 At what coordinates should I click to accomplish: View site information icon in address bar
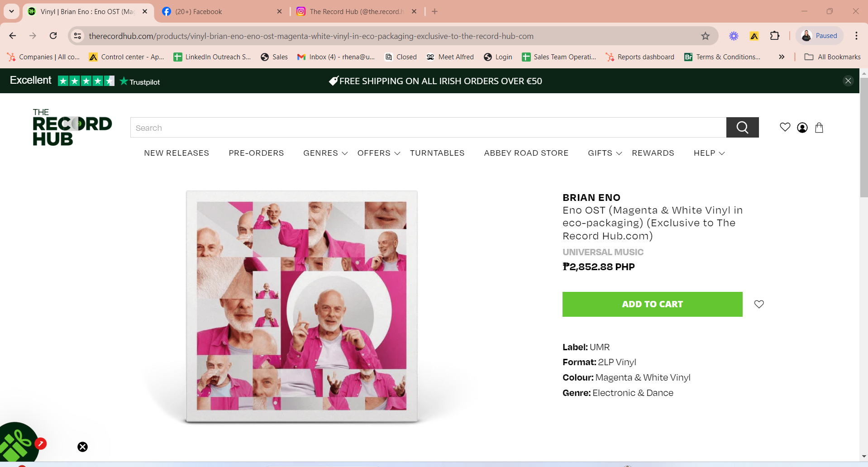click(x=78, y=36)
